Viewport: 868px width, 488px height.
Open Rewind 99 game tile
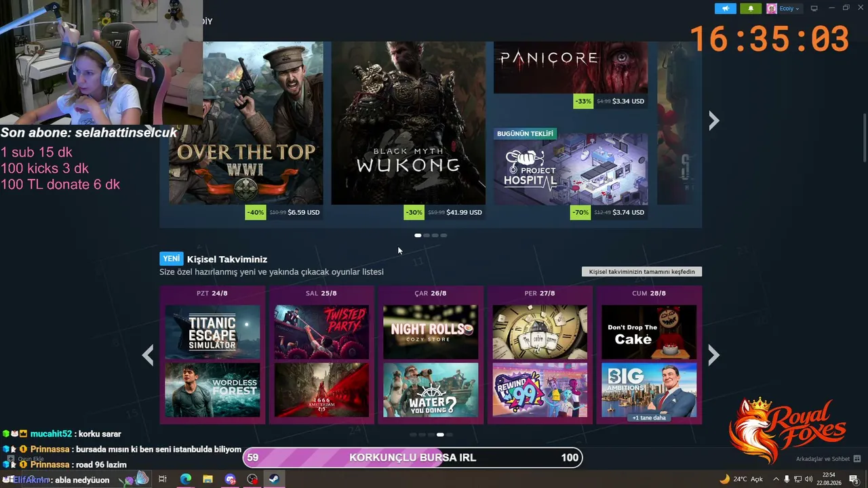coord(540,390)
